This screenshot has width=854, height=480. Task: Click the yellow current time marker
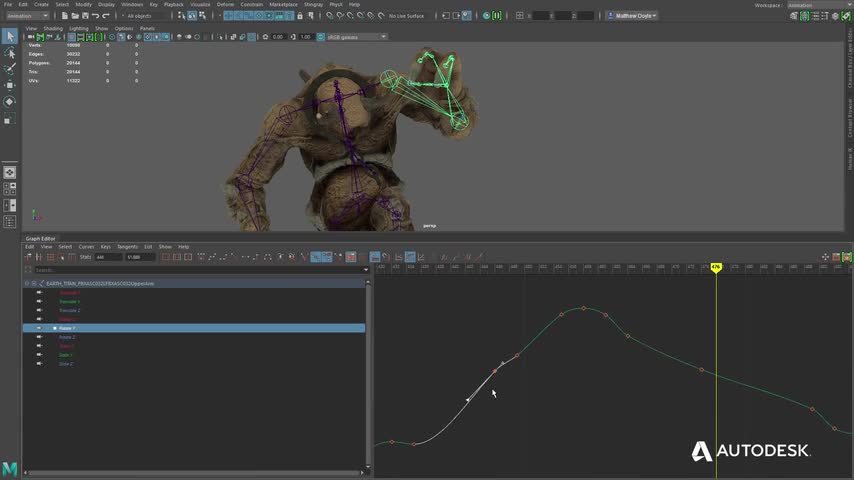click(x=716, y=267)
